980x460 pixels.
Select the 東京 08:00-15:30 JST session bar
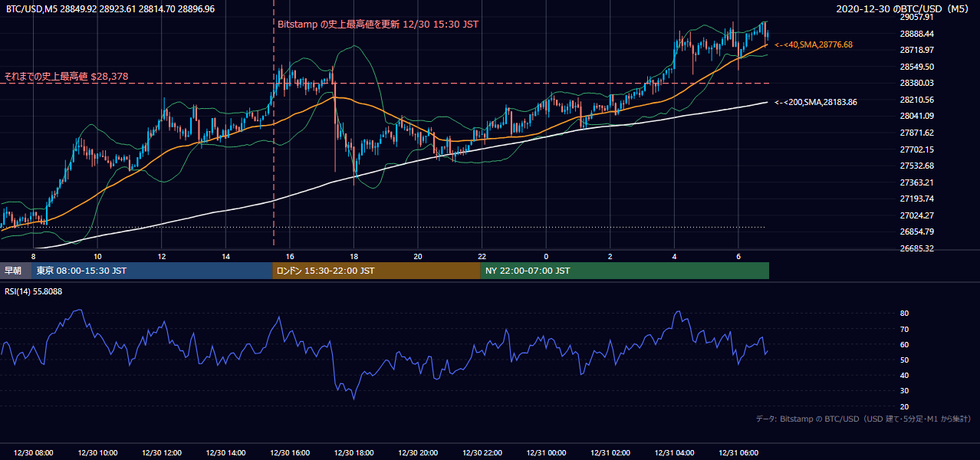pos(152,271)
